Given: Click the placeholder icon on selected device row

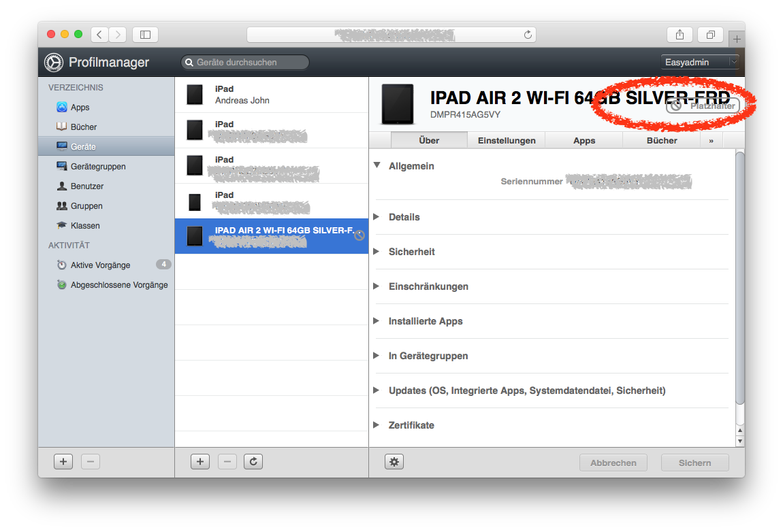Looking at the screenshot, I should (x=359, y=235).
